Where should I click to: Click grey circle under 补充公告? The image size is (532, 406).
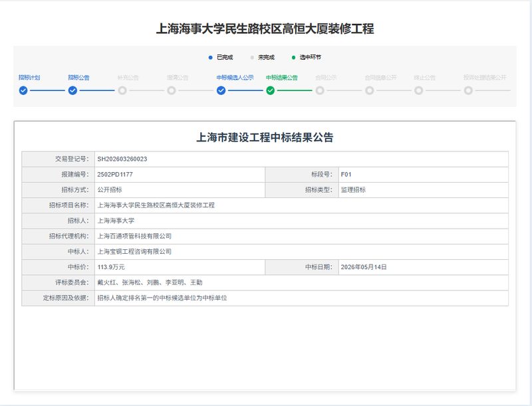pyautogui.click(x=122, y=90)
